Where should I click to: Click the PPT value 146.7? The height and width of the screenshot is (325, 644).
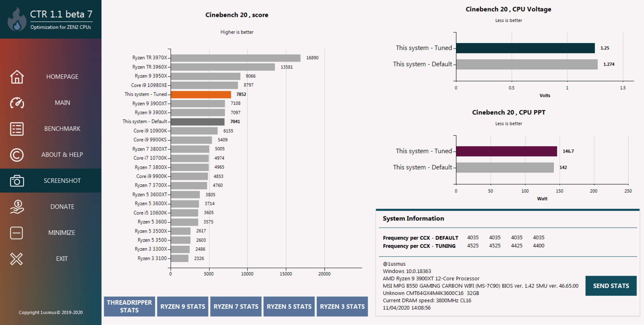(x=568, y=151)
